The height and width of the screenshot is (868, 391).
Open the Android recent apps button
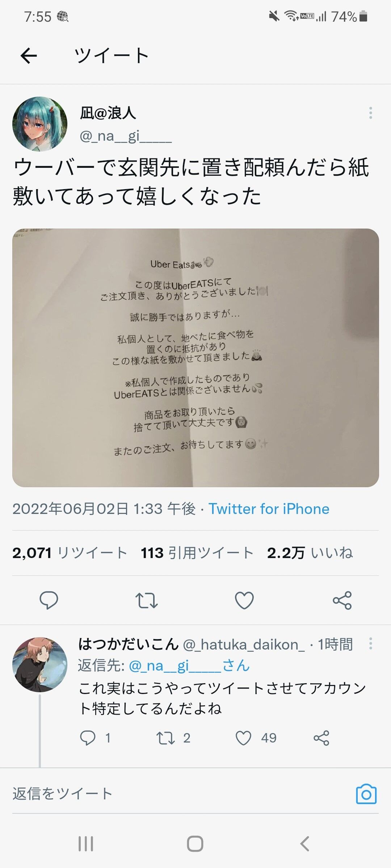86,844
